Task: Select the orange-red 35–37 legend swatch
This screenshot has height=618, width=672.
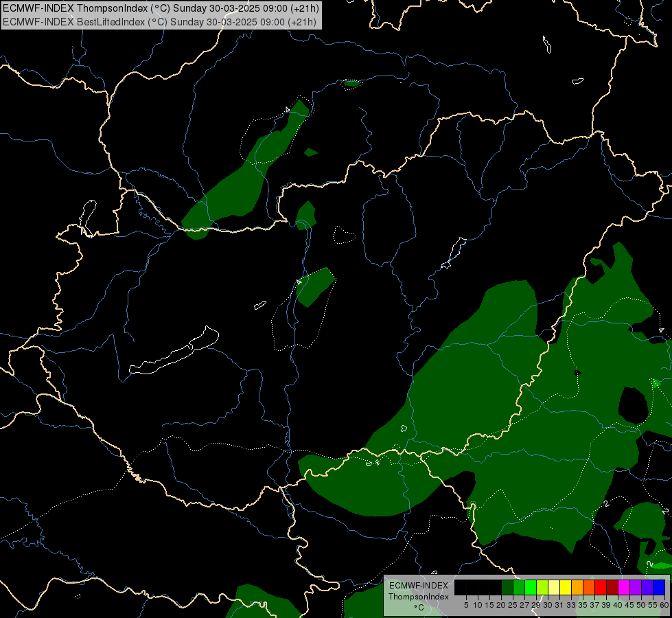Action: (589, 587)
